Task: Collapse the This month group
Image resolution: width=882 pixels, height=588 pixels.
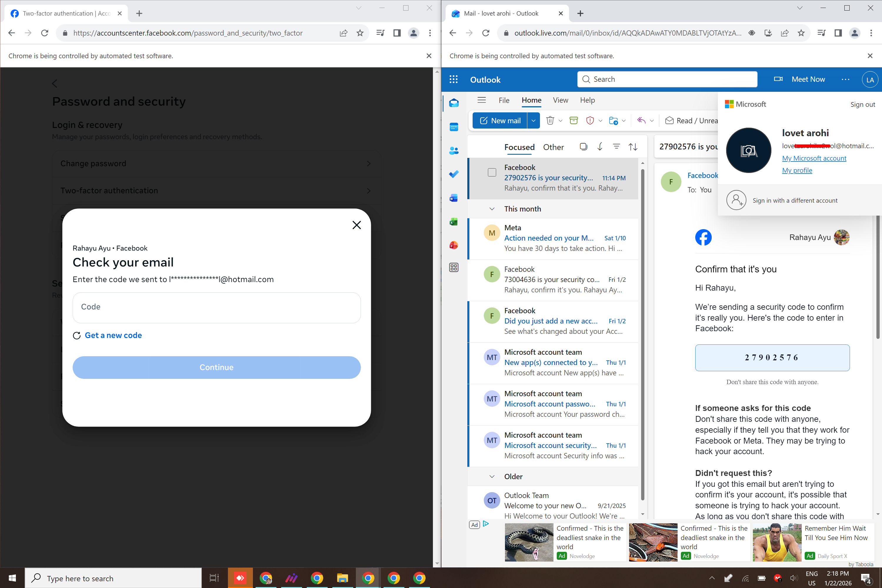Action: click(492, 209)
